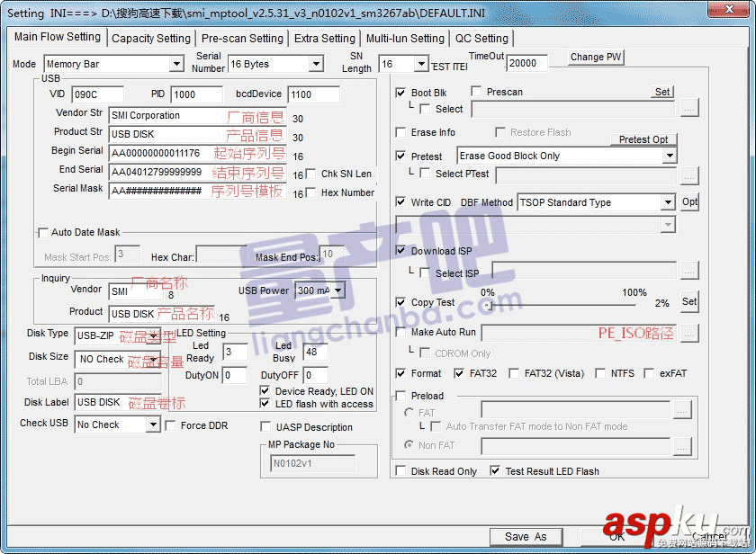Viewport: 756px width, 554px height.
Task: Select the Multi-lun Setting tab
Action: (406, 38)
